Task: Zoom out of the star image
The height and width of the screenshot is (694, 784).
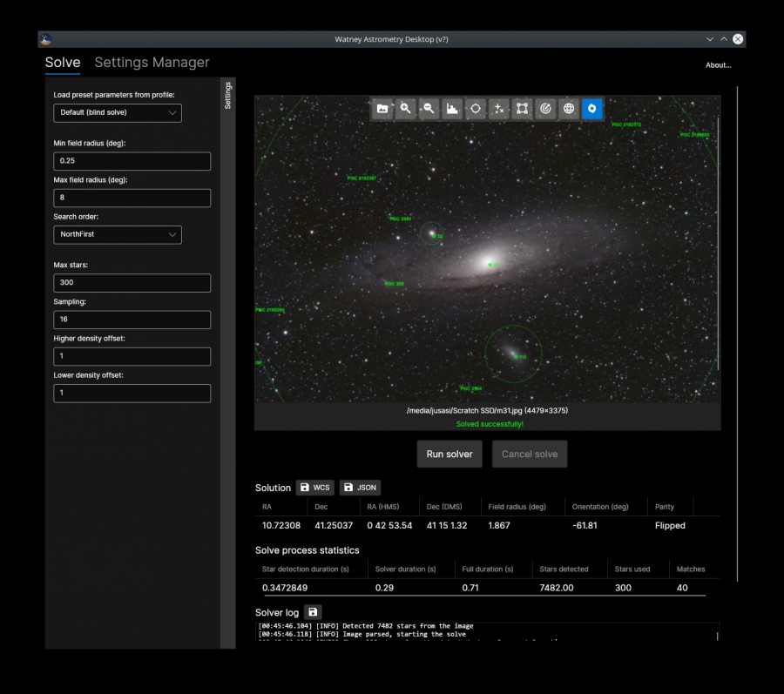Action: coord(429,109)
